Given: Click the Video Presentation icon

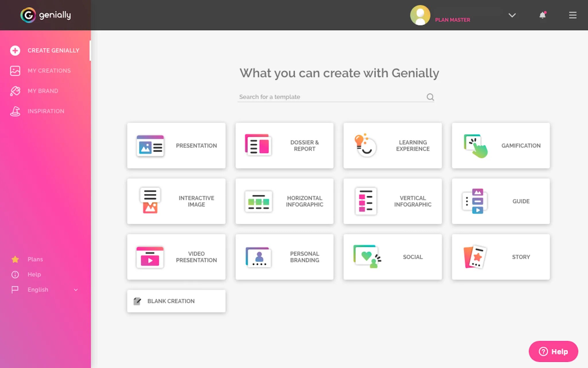Looking at the screenshot, I should 149,256.
